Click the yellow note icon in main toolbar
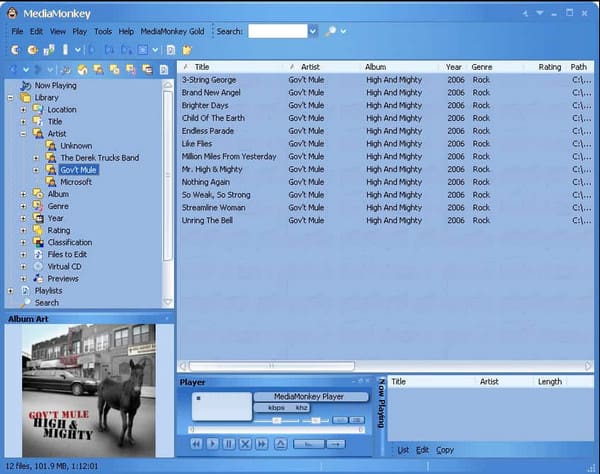Image resolution: width=600 pixels, height=474 pixels. point(187,50)
